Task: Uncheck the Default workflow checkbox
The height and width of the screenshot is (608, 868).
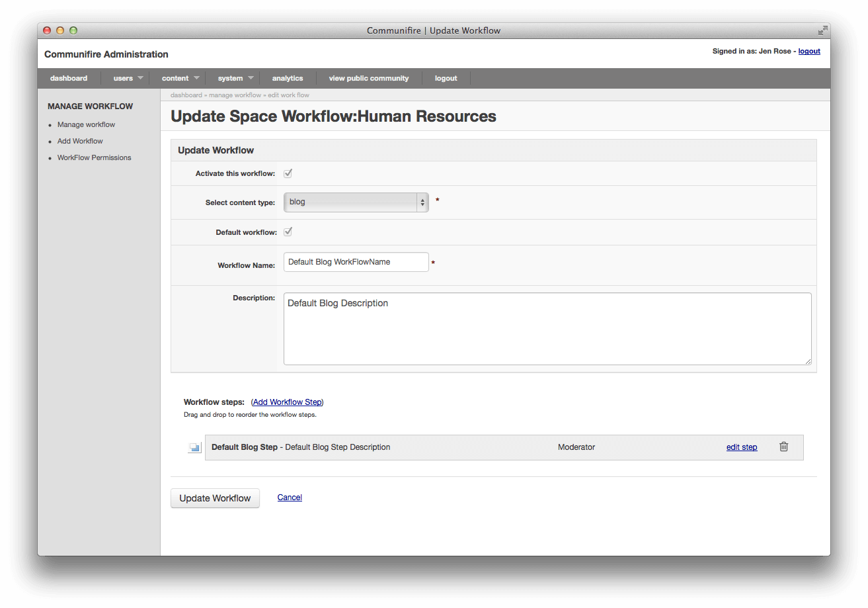Action: (288, 232)
